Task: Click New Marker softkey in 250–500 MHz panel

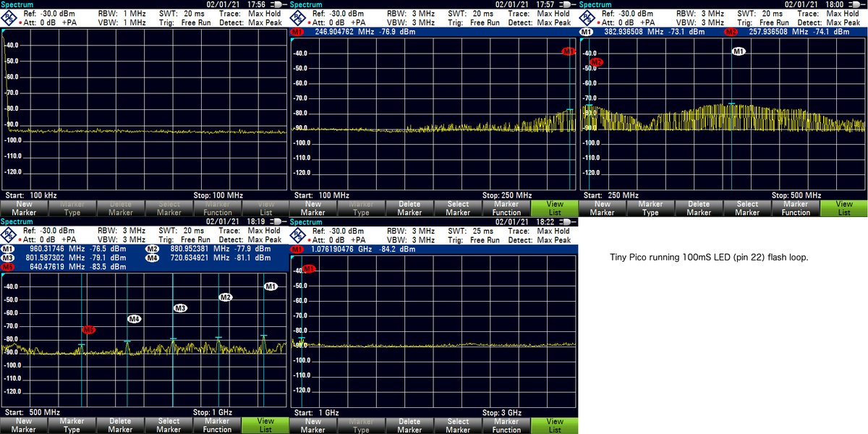Action: (602, 208)
